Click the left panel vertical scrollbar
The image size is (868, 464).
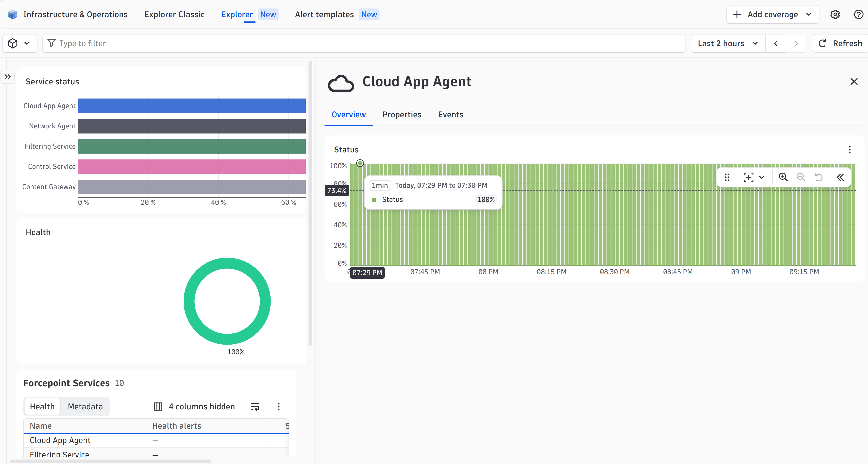(x=310, y=203)
